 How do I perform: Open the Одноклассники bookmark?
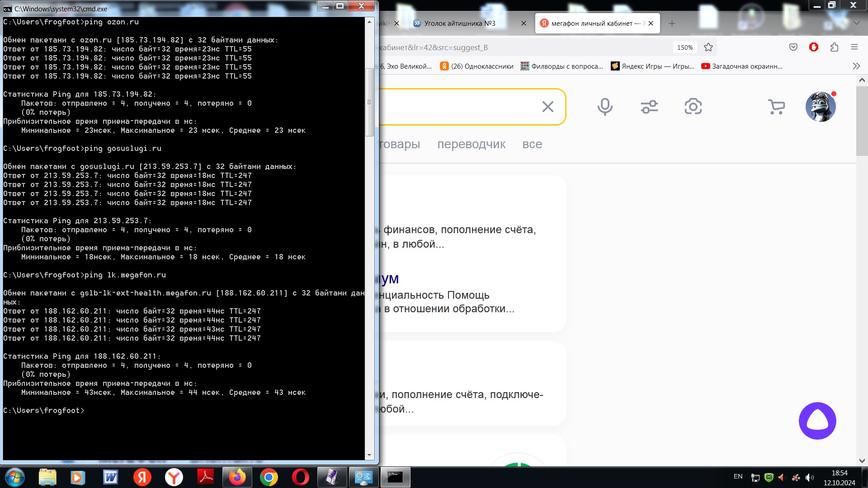tap(476, 66)
